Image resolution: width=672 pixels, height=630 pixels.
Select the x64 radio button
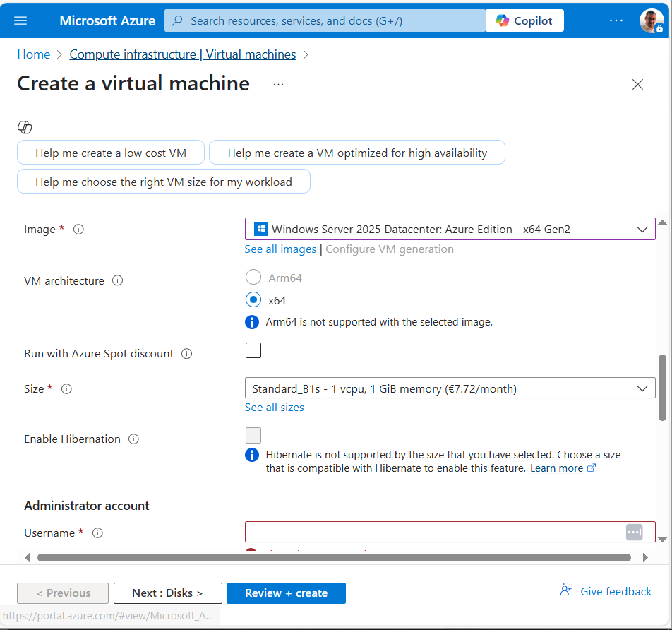pyautogui.click(x=253, y=299)
